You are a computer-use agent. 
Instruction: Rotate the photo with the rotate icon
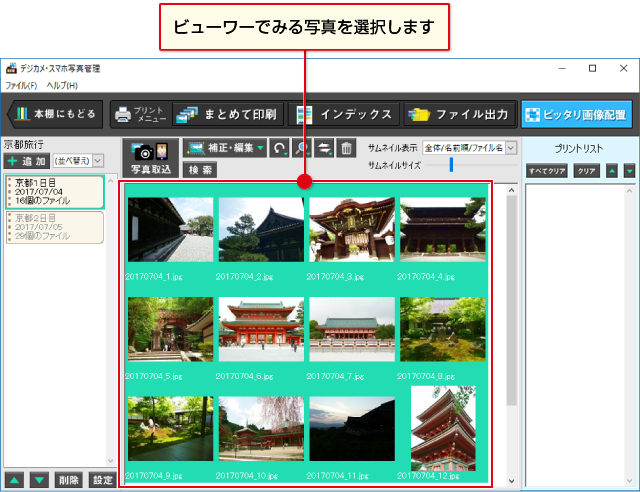pos(279,148)
